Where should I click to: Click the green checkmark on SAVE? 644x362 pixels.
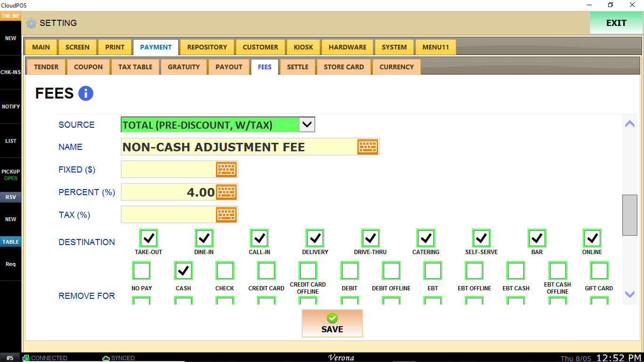[x=332, y=318]
